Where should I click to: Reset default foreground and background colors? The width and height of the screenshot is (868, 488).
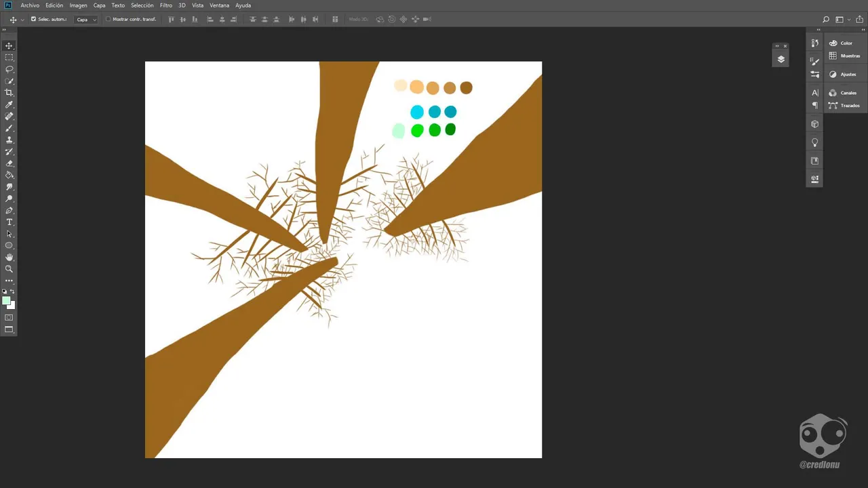pos(5,291)
